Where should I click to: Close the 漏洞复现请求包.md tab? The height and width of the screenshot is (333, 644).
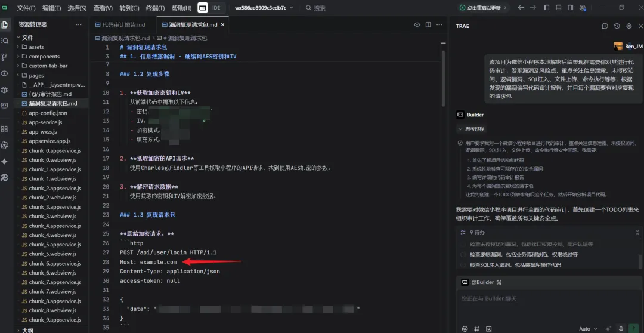click(223, 24)
